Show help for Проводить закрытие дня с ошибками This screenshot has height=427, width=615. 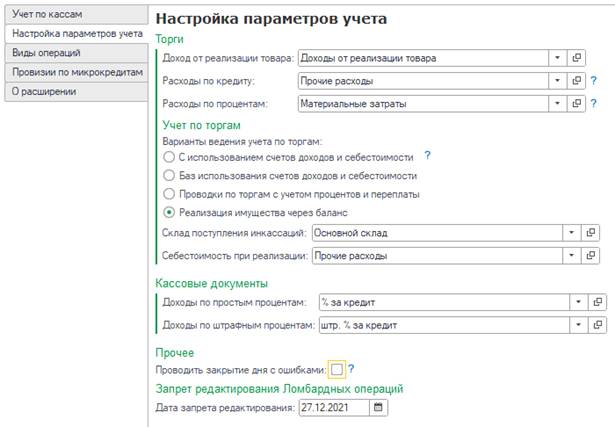(x=351, y=369)
